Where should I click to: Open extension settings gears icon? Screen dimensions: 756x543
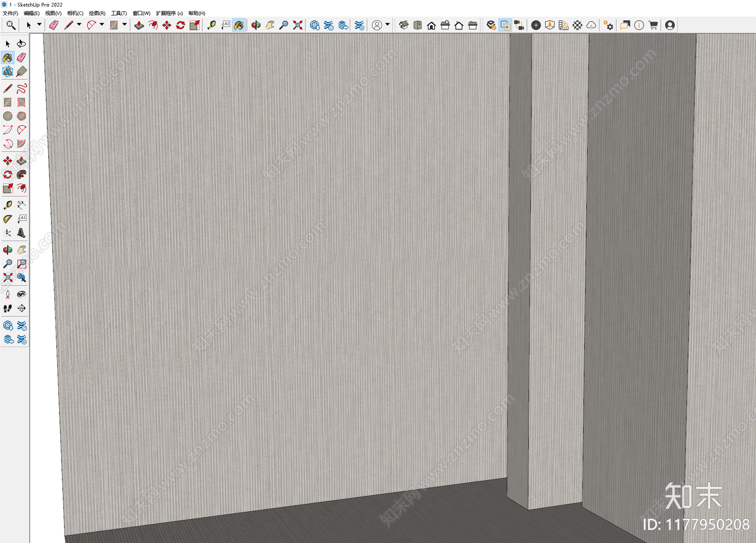pos(609,25)
